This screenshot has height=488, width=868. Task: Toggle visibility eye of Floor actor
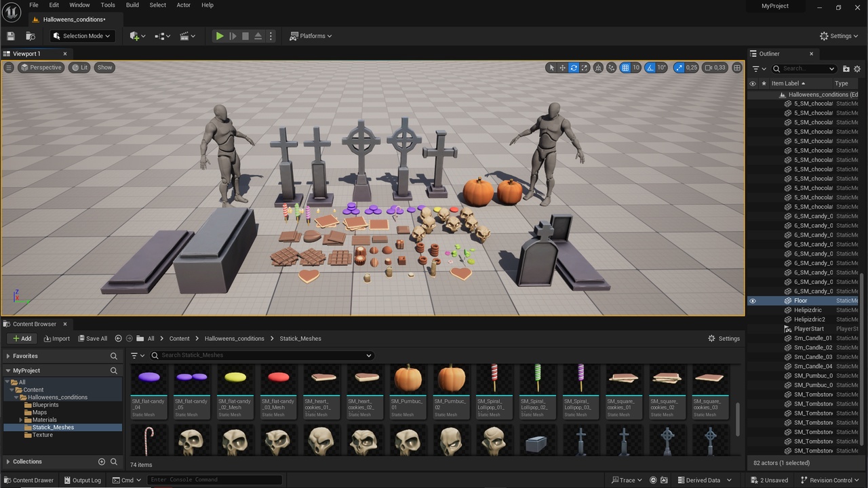pyautogui.click(x=752, y=301)
